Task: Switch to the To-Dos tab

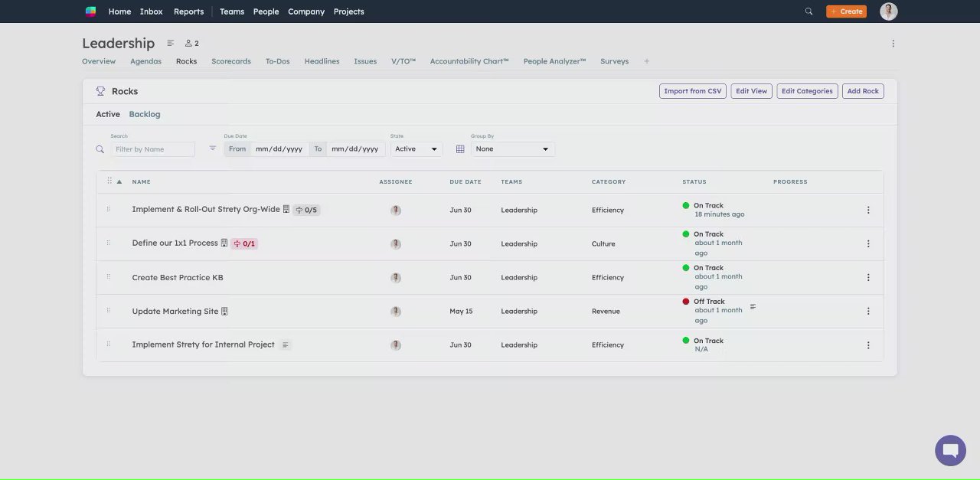Action: (277, 61)
